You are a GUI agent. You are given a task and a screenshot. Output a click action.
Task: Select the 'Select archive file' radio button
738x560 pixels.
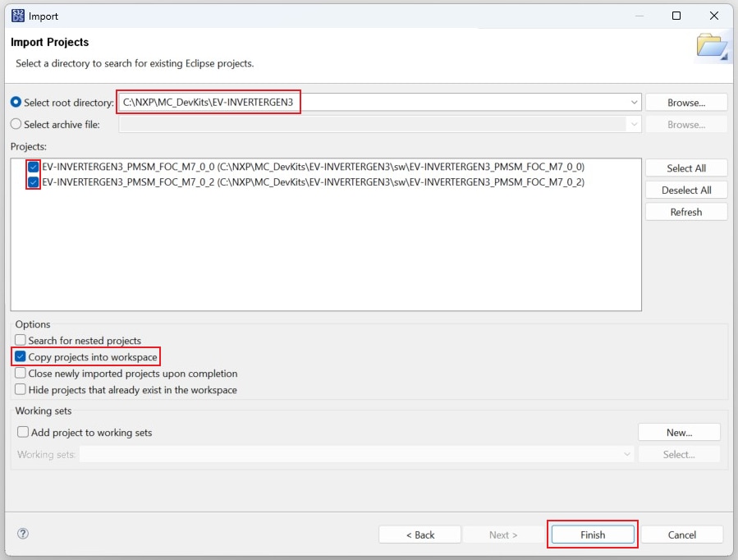[x=16, y=124]
